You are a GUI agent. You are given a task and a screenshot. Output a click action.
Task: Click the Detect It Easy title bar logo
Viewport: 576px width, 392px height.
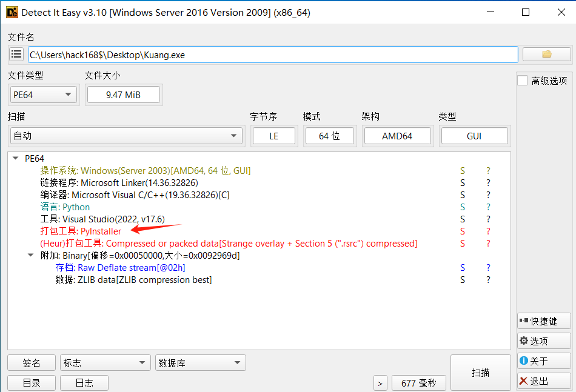[x=12, y=13]
